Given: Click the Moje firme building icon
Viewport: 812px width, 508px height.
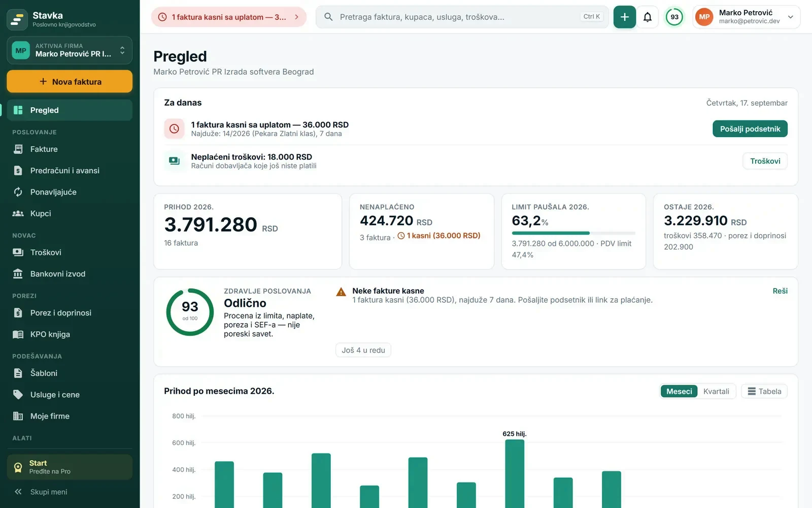Looking at the screenshot, I should [18, 416].
